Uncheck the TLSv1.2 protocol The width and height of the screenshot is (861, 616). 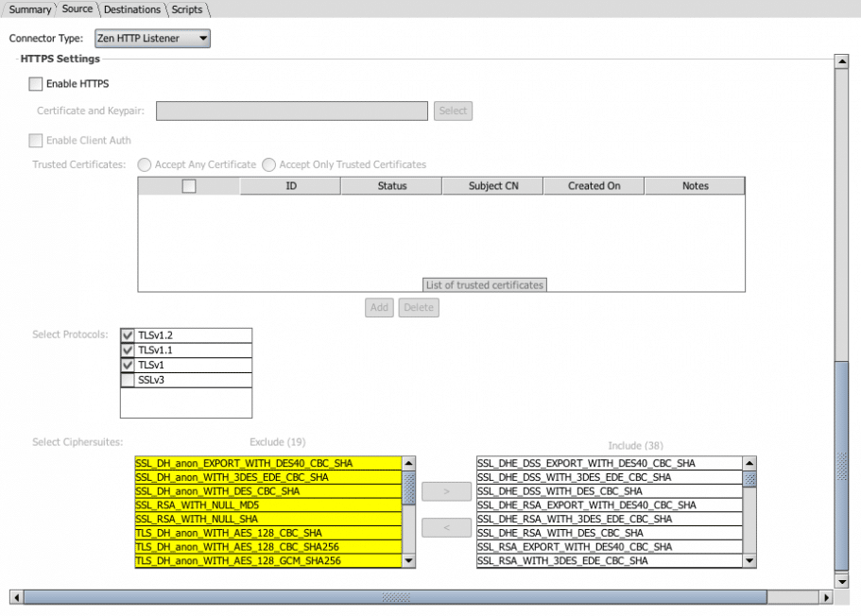point(128,335)
